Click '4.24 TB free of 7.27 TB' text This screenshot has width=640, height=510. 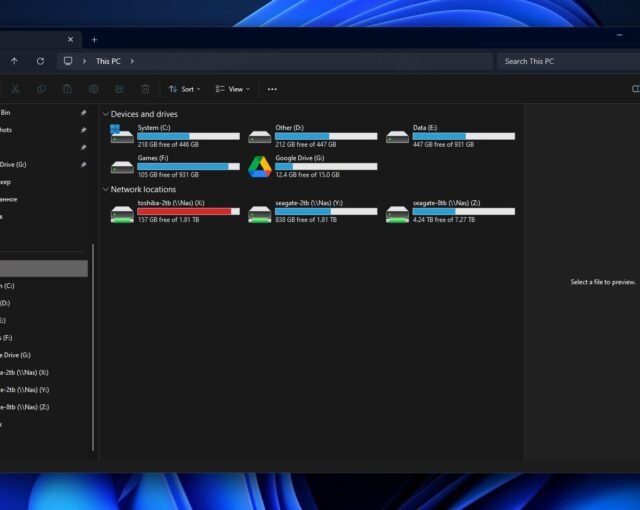tap(444, 220)
